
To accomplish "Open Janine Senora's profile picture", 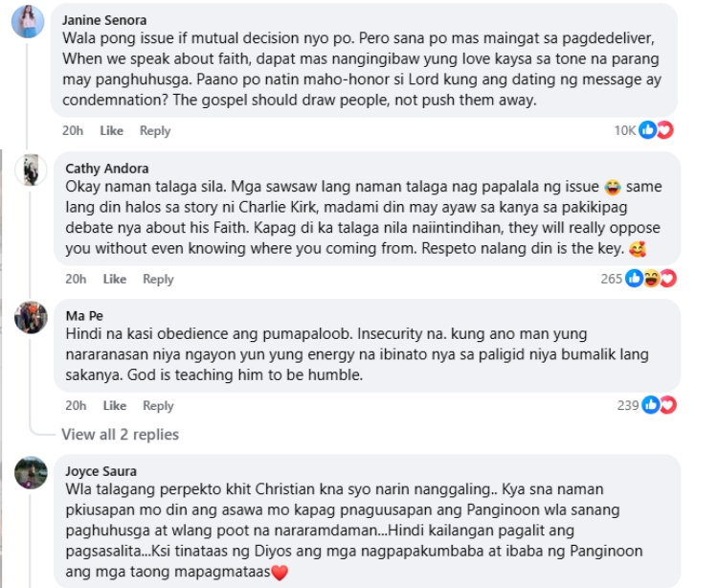I will pyautogui.click(x=28, y=20).
